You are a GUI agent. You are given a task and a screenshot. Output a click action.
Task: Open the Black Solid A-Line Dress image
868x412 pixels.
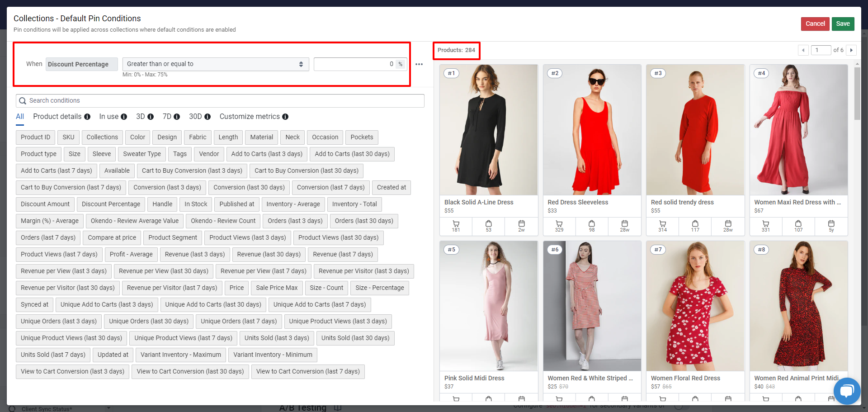coord(489,130)
